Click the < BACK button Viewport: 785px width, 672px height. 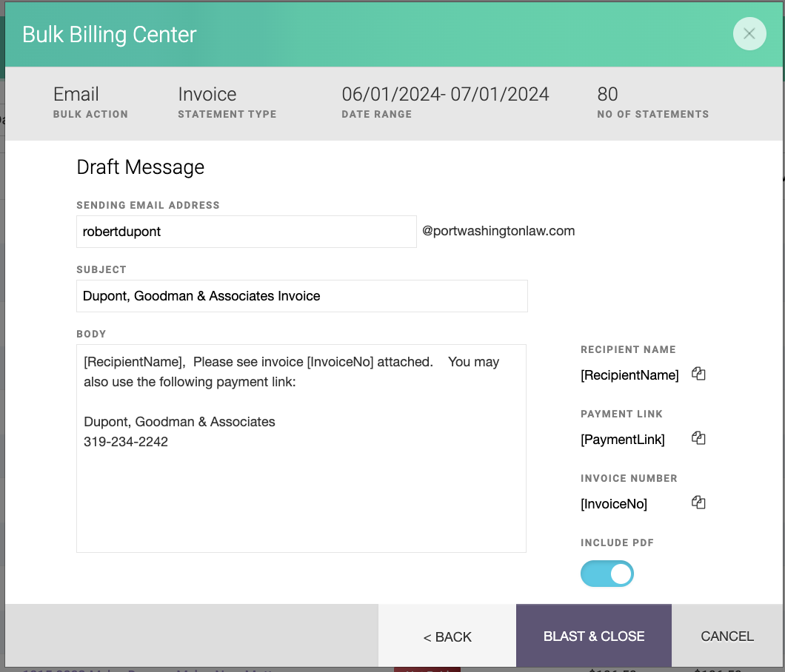(447, 636)
